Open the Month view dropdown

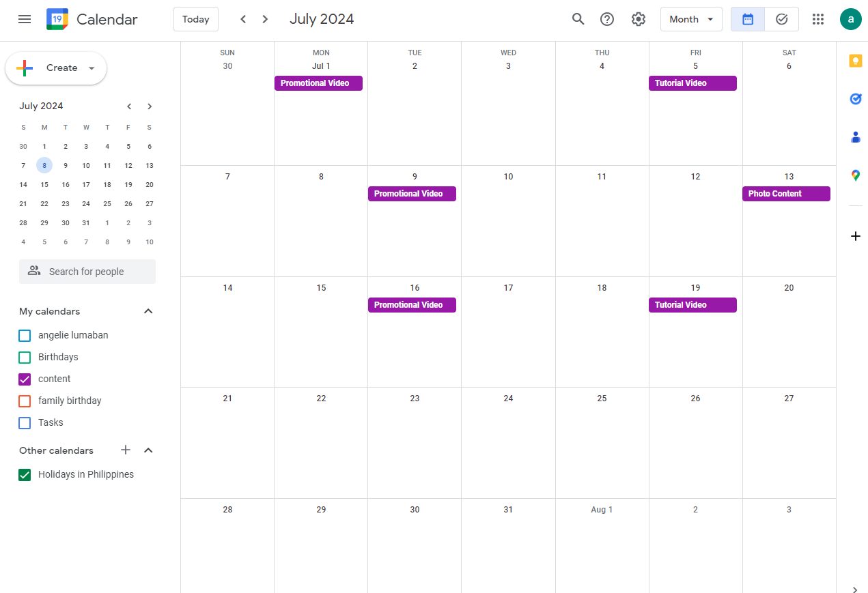[x=691, y=19]
